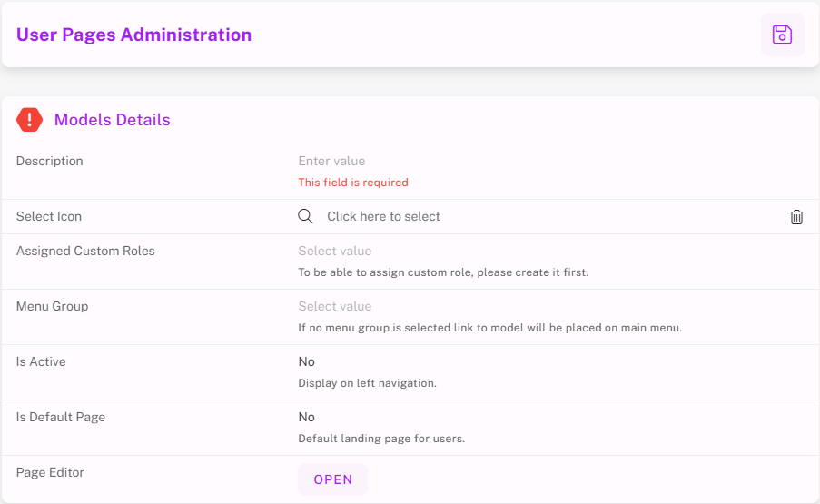The width and height of the screenshot is (820, 504).
Task: Click the Page Editor label
Action: click(50, 472)
